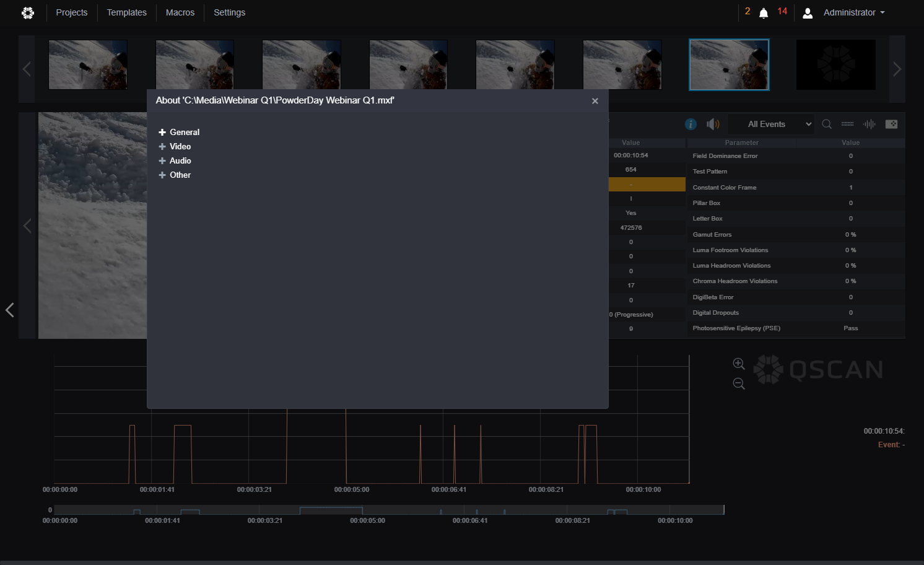Select the Luma Footroom Violations row
This screenshot has width=924, height=565.
796,250
